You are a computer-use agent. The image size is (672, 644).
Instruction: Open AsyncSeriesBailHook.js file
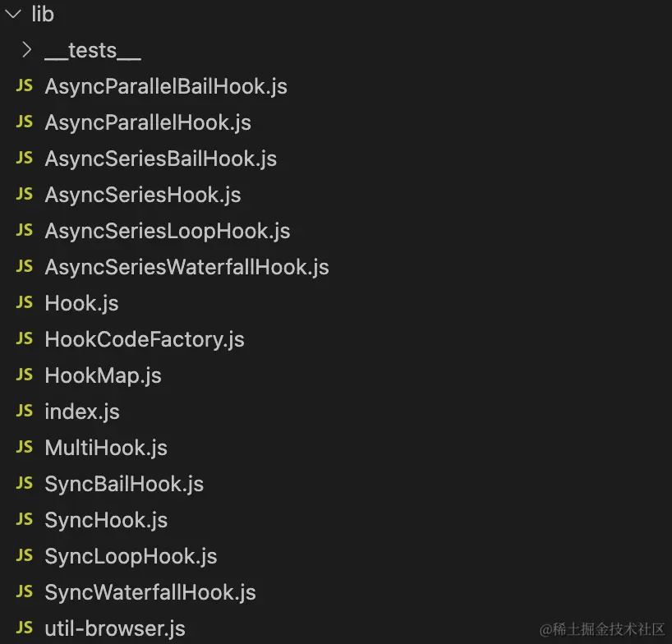click(x=161, y=159)
